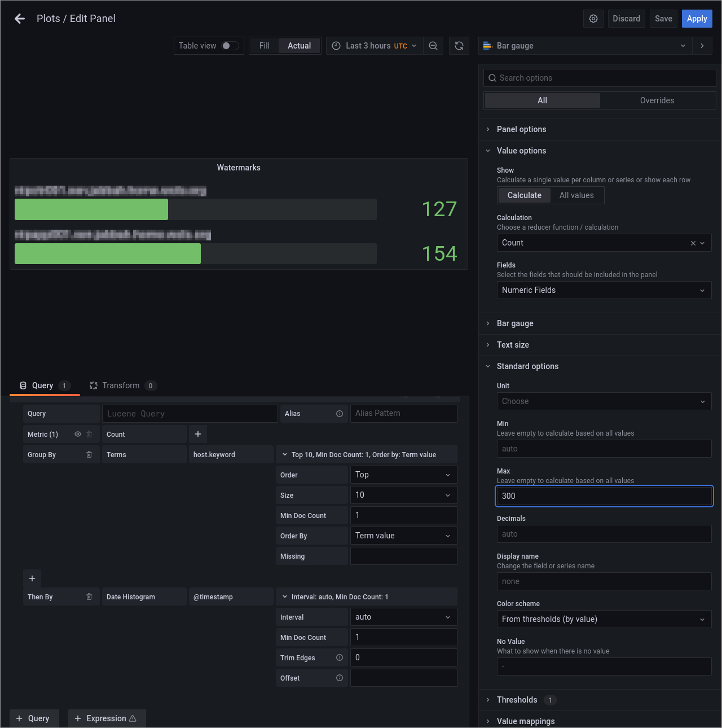Click the Alias Pattern input
The height and width of the screenshot is (728, 722).
(x=404, y=414)
